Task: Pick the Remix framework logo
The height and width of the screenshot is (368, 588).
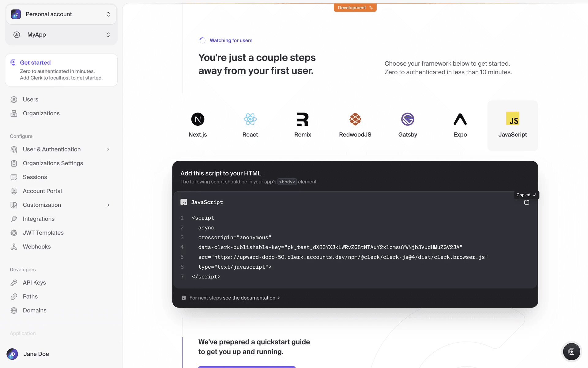Action: [302, 119]
